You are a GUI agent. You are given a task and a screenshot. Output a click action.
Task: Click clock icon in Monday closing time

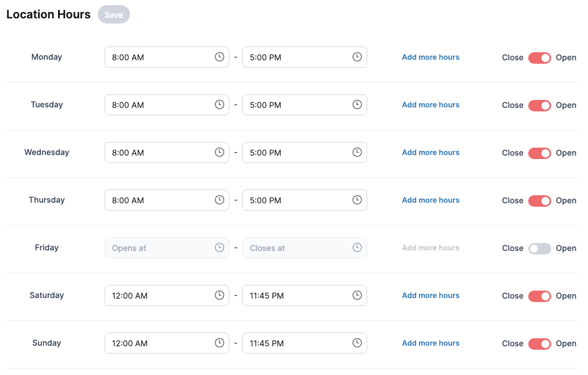pyautogui.click(x=357, y=57)
